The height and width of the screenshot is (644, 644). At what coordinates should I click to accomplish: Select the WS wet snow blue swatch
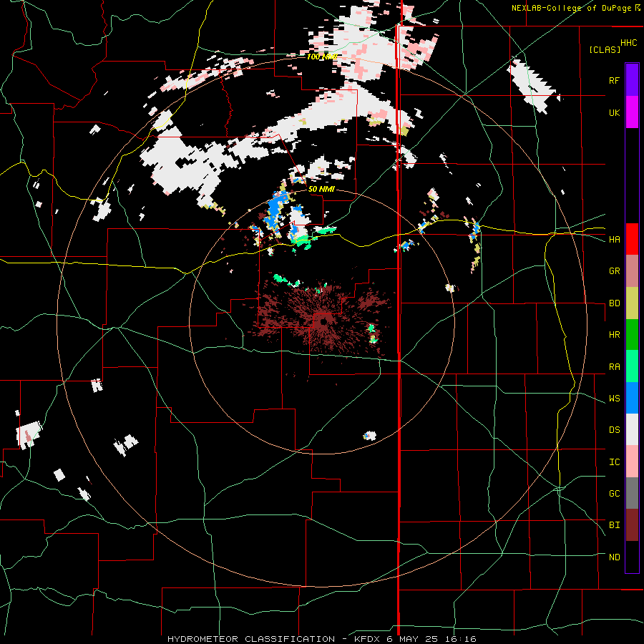click(x=632, y=398)
